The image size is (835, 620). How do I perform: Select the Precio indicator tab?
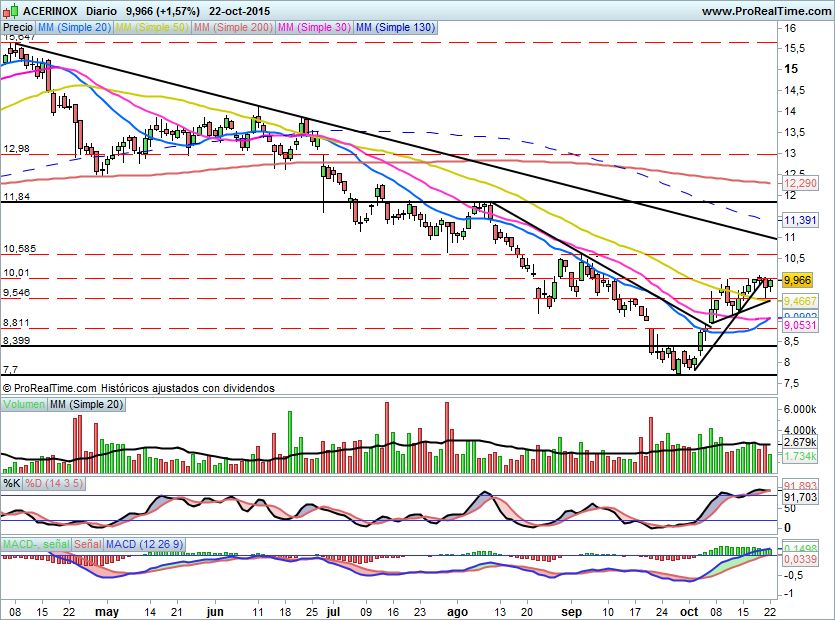(19, 28)
